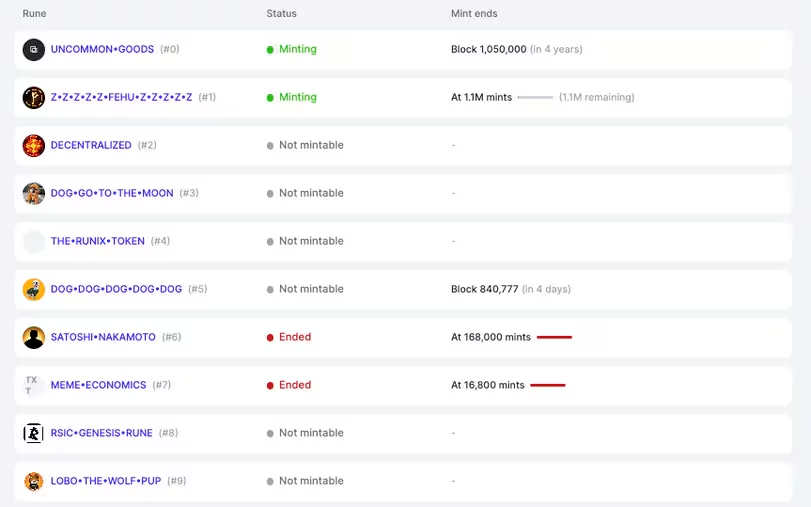Open the UNCOMMON•GOODS rune link
This screenshot has width=811, height=507.
[x=102, y=49]
